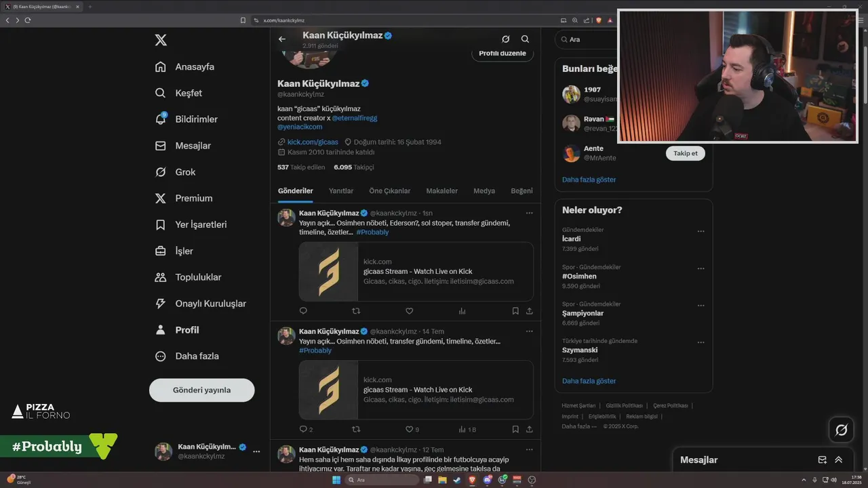Switch to the Makaleler tab
The image size is (868, 488).
click(442, 191)
